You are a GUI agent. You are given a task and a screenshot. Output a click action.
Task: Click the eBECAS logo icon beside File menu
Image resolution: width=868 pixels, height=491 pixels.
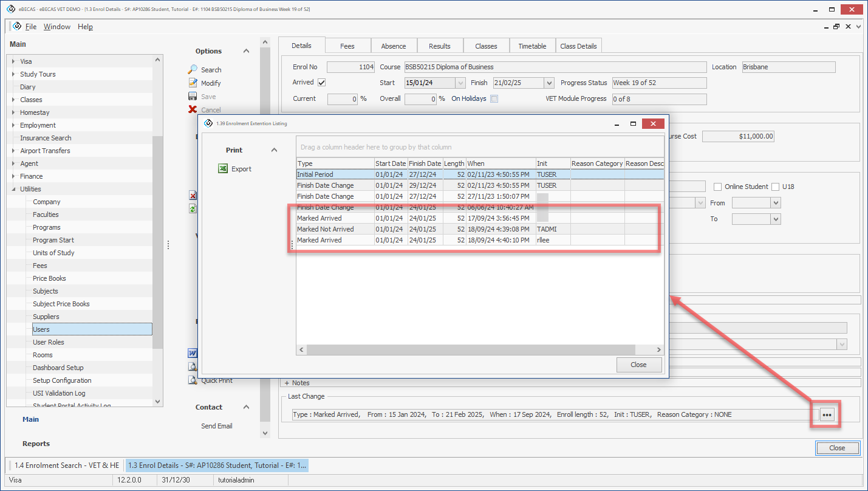pos(16,27)
